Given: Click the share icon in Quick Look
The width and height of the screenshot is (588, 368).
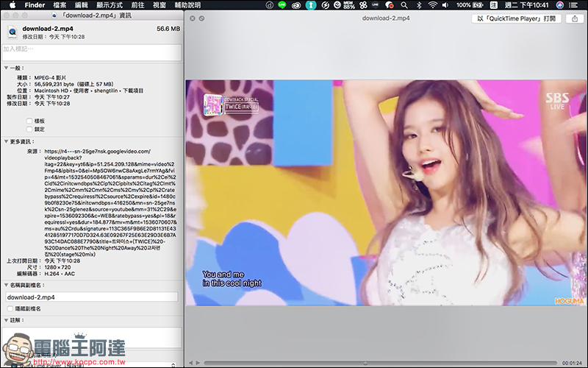Looking at the screenshot, I should tap(575, 18).
